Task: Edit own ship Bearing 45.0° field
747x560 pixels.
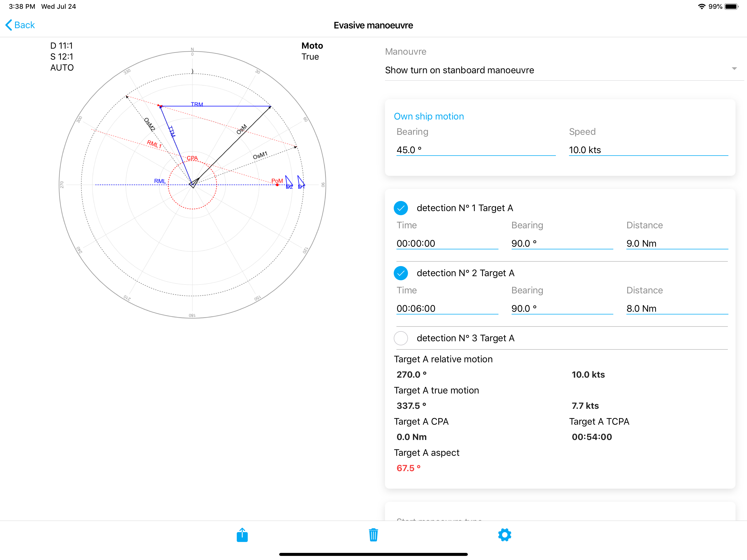Action: click(475, 150)
